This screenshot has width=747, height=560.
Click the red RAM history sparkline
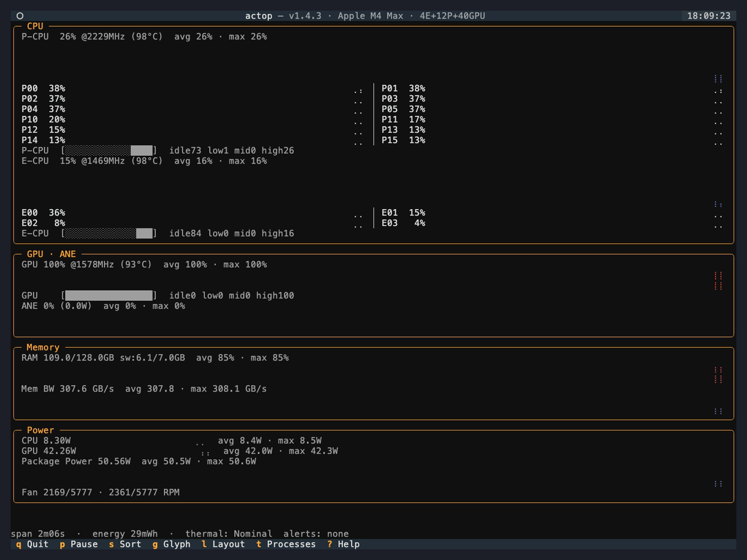point(718,375)
